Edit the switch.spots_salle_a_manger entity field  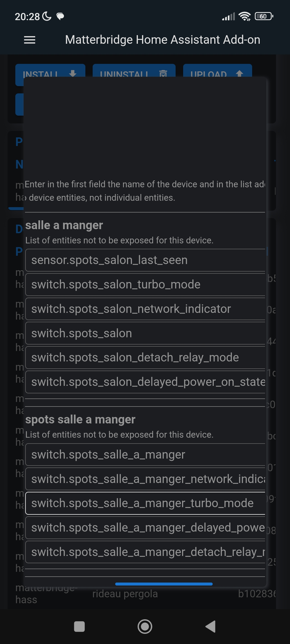click(x=145, y=455)
